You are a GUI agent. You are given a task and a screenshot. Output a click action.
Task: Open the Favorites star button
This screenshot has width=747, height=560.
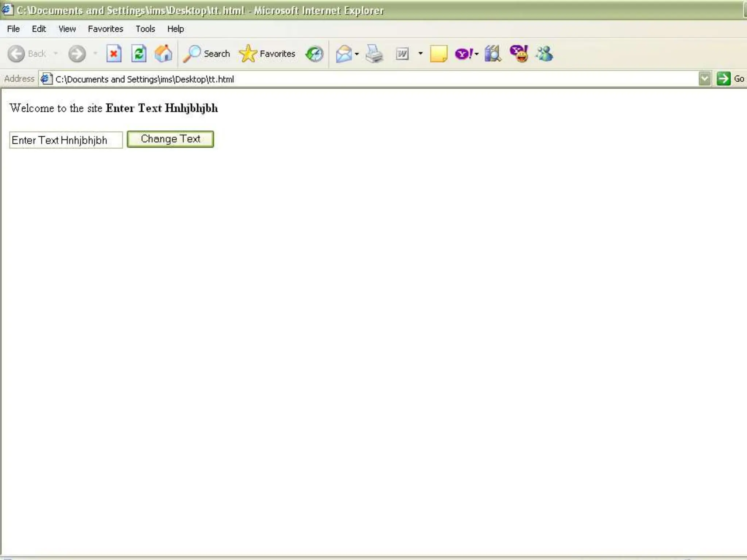pos(267,54)
